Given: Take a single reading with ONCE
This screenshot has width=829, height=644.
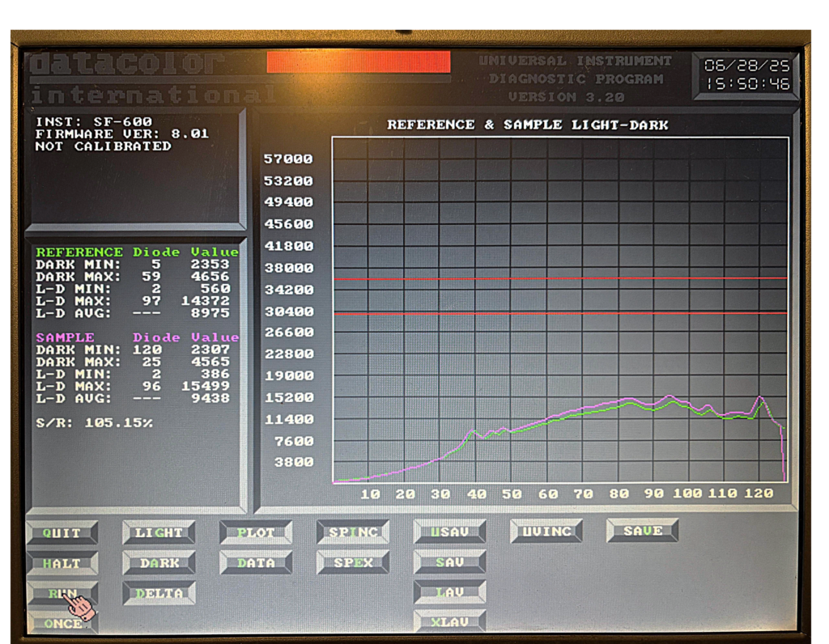Looking at the screenshot, I should point(62,623).
